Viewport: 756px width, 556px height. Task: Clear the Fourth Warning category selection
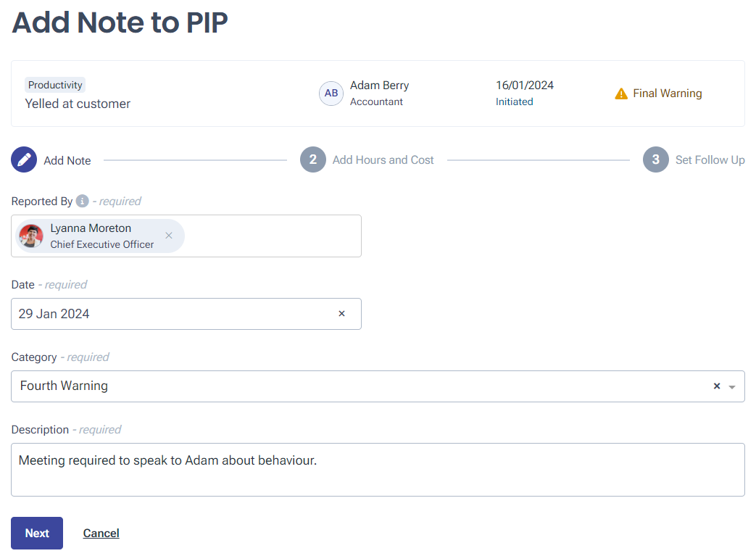tap(717, 386)
